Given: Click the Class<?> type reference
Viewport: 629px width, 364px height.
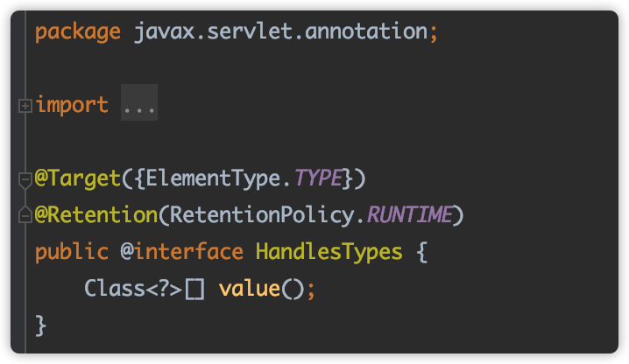Looking at the screenshot, I should pyautogui.click(x=132, y=289).
